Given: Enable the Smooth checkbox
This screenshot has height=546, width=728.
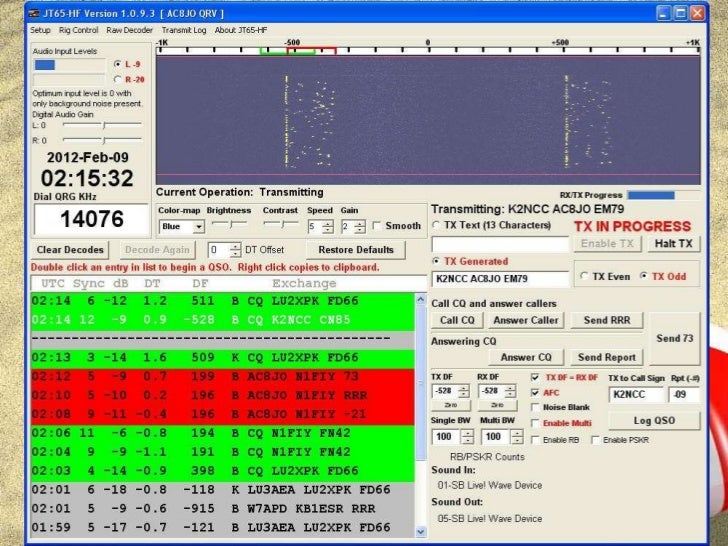Looking at the screenshot, I should 377,227.
